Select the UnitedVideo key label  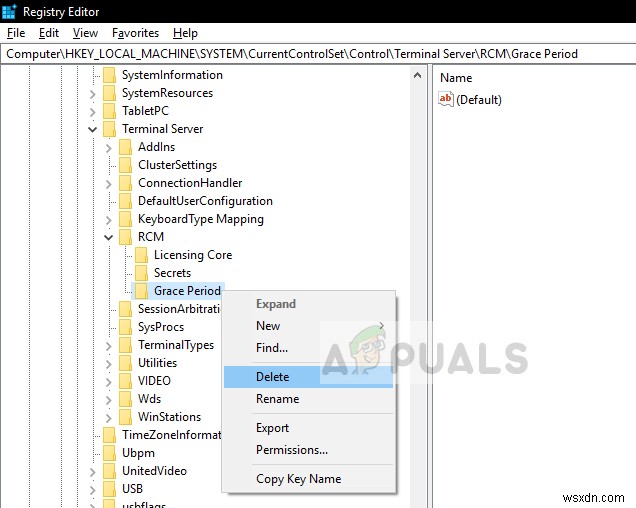tap(155, 471)
